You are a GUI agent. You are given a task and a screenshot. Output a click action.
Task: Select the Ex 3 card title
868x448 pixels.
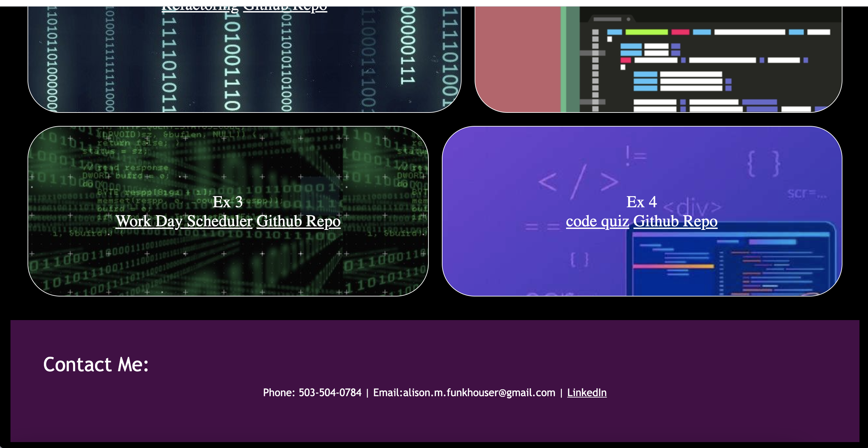click(x=228, y=202)
